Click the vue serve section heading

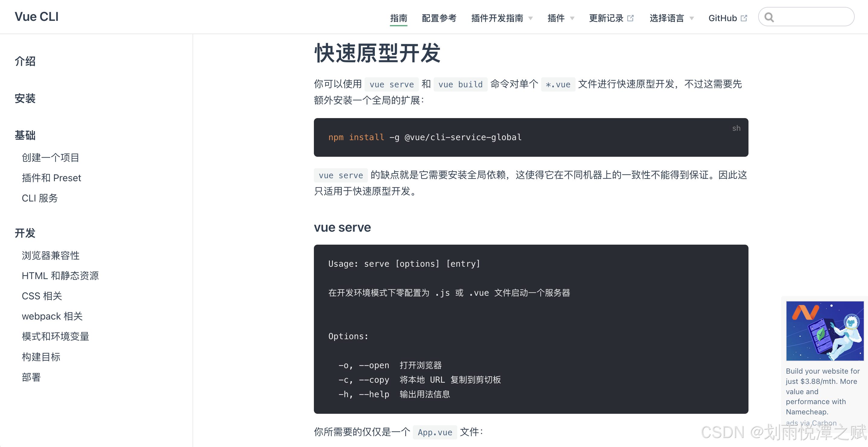(x=342, y=227)
